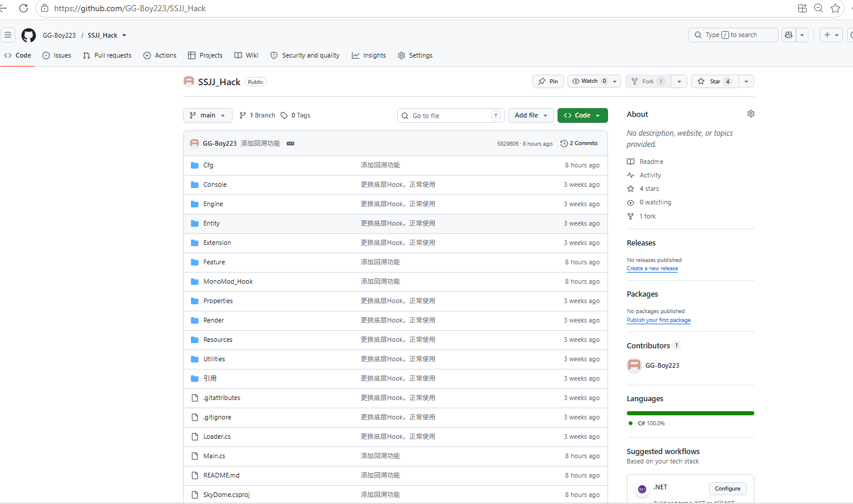Expand the green Code dropdown
853x504 pixels.
point(583,116)
